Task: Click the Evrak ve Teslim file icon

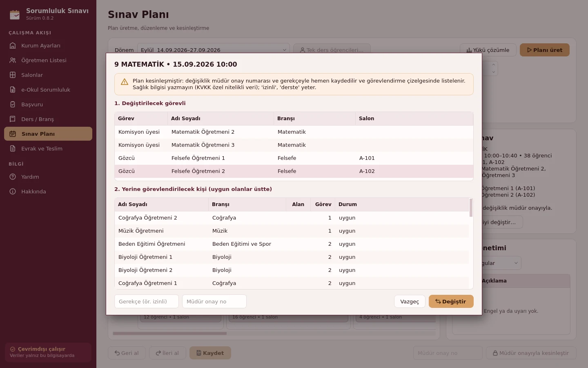Action: pos(13,148)
